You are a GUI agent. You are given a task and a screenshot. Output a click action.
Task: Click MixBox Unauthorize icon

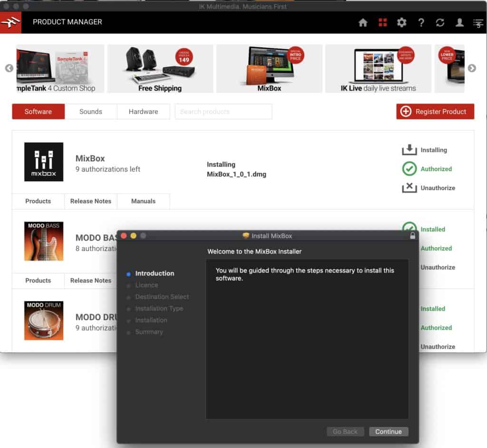pyautogui.click(x=409, y=188)
